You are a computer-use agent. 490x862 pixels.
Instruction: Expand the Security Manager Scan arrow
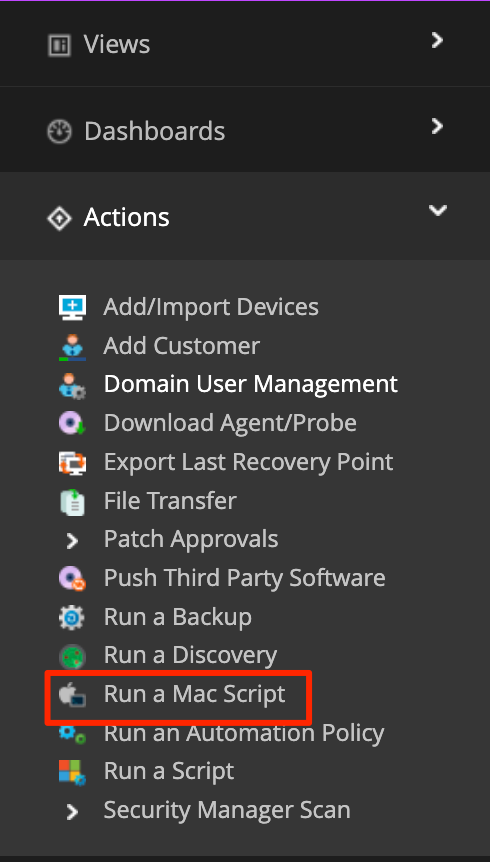pos(72,811)
